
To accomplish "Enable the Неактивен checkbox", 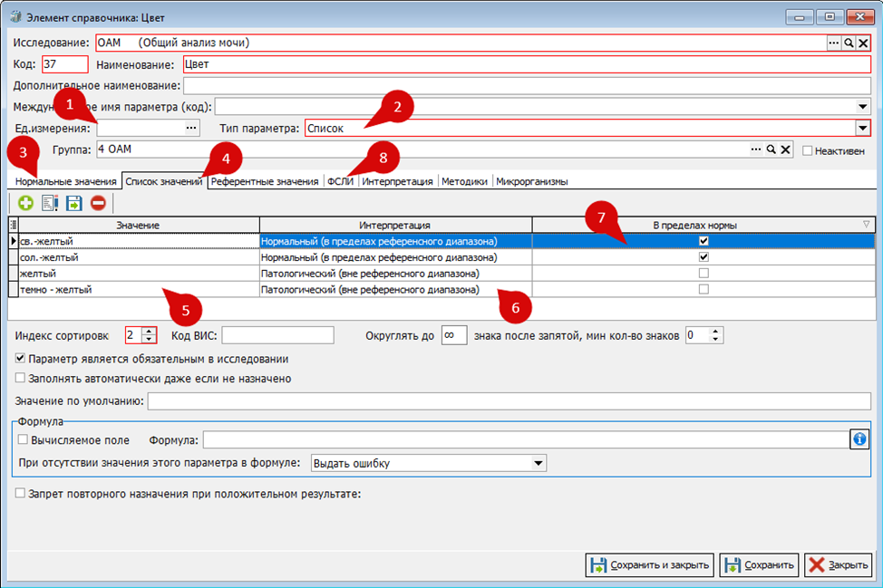I will click(x=808, y=150).
